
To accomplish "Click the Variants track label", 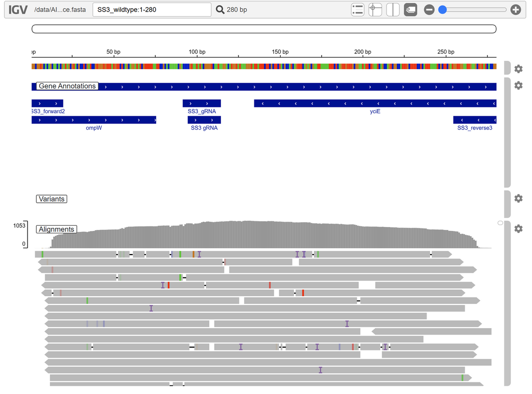I will [x=51, y=199].
